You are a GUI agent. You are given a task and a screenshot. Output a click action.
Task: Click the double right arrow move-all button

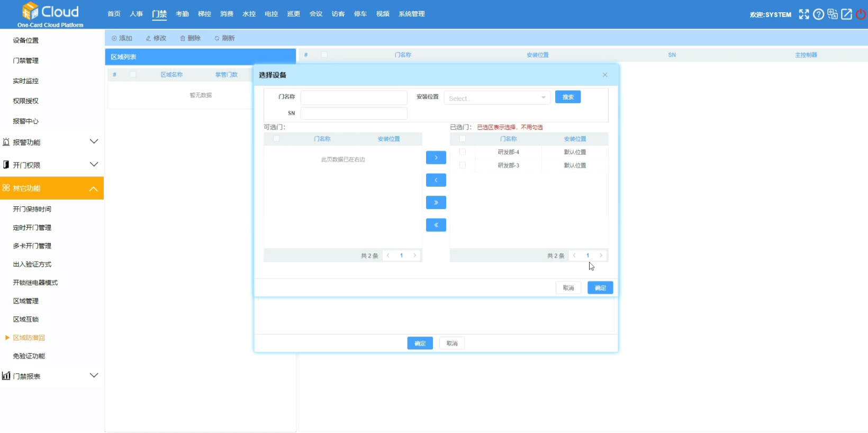[x=436, y=203]
